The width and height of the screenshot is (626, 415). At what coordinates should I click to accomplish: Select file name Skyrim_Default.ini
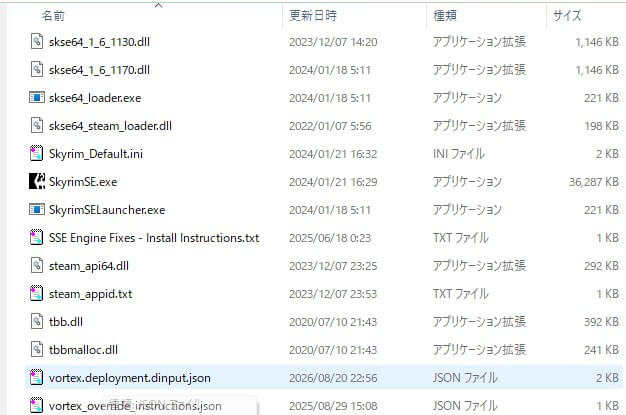[96, 154]
